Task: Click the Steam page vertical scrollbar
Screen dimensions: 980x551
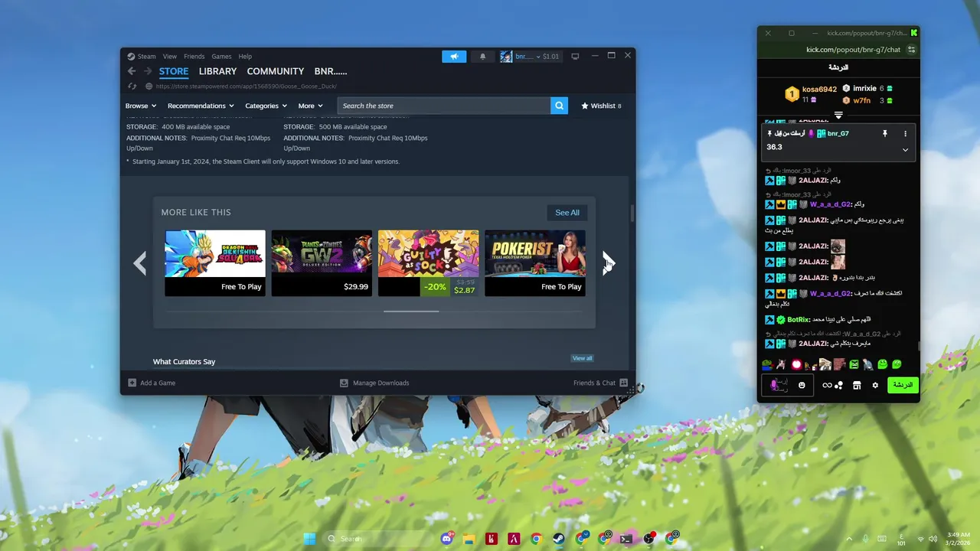Action: (632, 214)
